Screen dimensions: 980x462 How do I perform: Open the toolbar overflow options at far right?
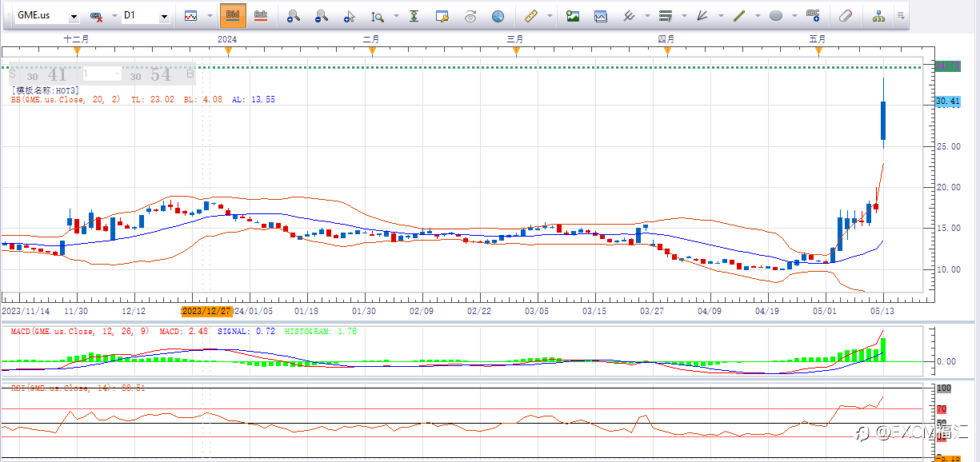[901, 16]
